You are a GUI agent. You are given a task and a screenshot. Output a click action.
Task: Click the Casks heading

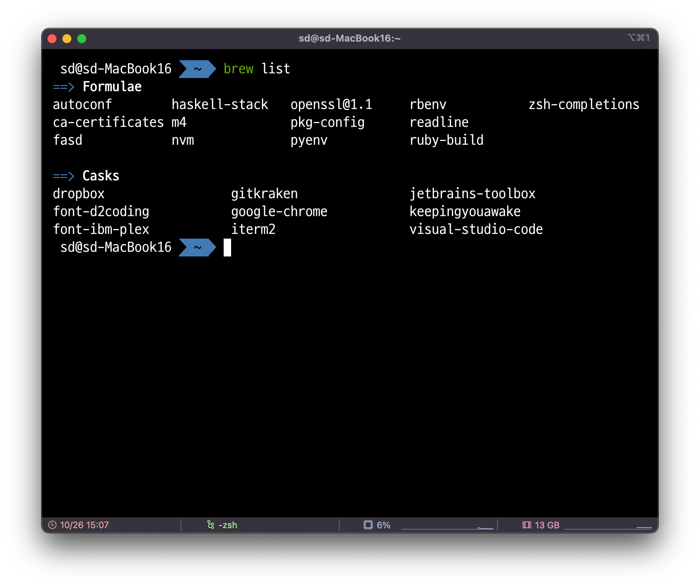click(101, 176)
